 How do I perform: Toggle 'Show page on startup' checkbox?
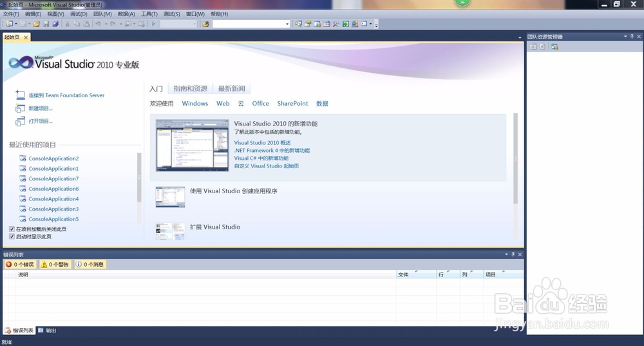pyautogui.click(x=12, y=236)
